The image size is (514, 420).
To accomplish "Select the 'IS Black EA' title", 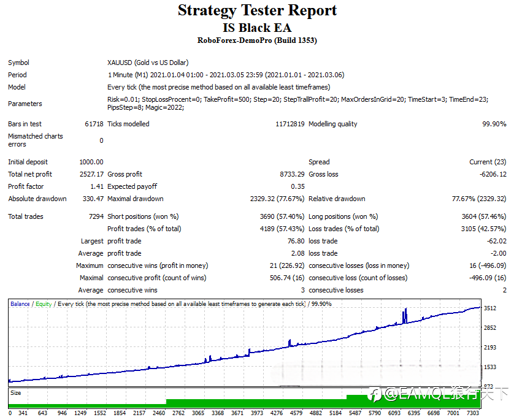I will point(257,28).
